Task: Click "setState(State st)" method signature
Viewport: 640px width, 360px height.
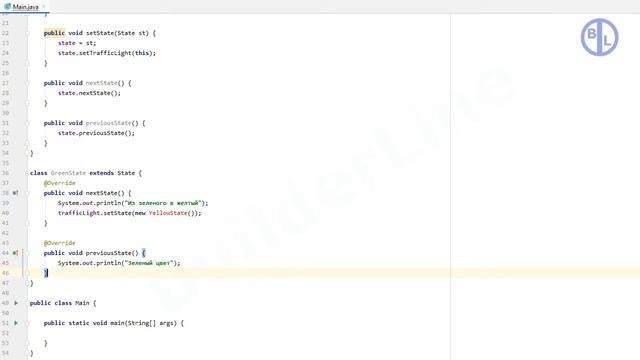Action: pyautogui.click(x=117, y=33)
